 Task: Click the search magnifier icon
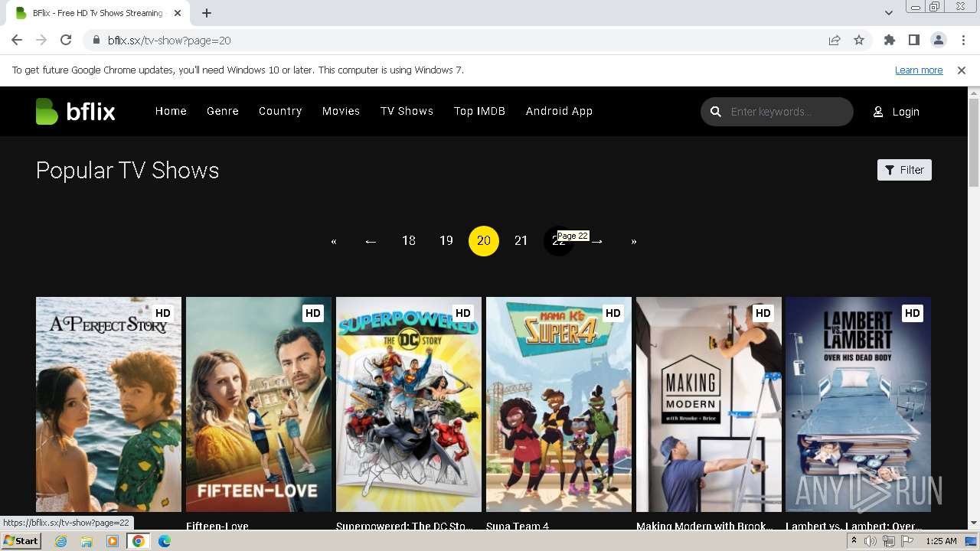716,112
